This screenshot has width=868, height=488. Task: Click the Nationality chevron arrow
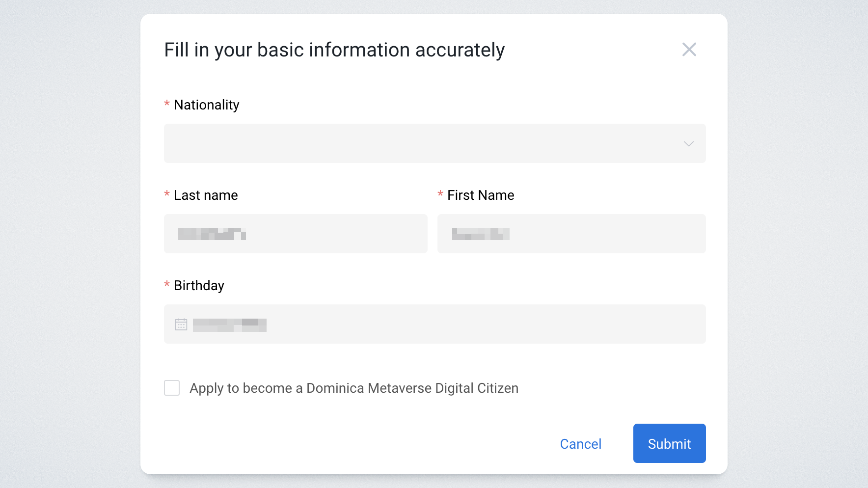[x=688, y=144]
